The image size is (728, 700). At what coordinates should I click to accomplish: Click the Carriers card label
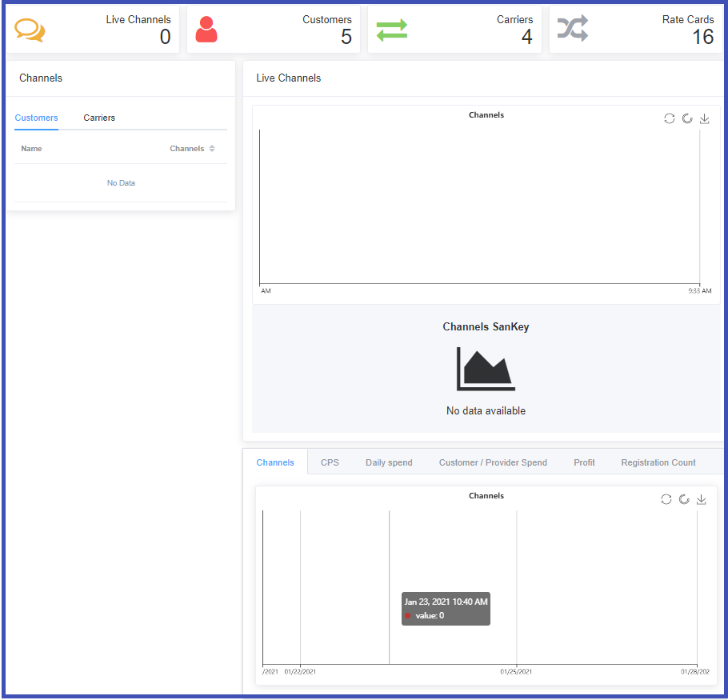pyautogui.click(x=515, y=19)
